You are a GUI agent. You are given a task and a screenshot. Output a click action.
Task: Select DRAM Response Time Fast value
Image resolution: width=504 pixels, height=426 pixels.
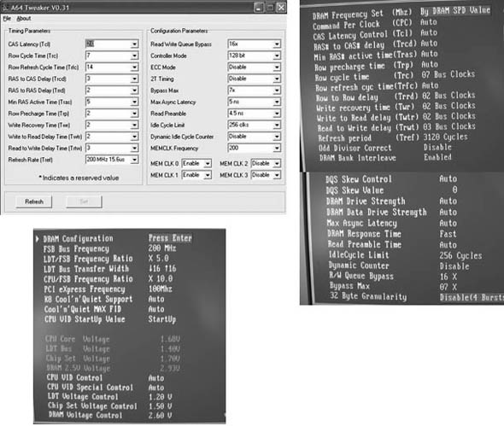tap(448, 234)
